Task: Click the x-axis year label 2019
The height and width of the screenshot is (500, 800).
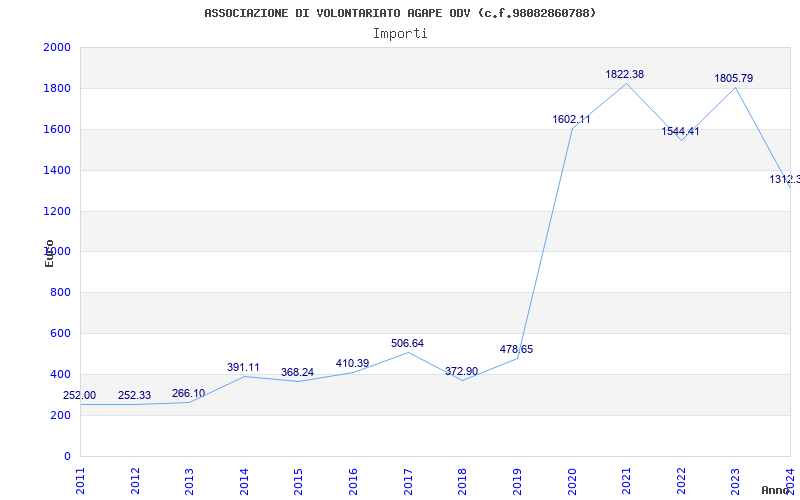Action: [517, 482]
